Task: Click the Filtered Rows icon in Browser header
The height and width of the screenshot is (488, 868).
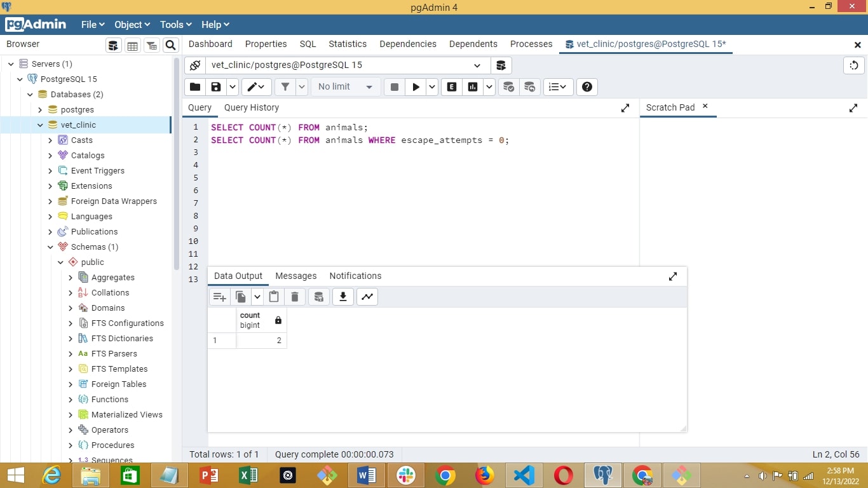Action: click(x=151, y=45)
